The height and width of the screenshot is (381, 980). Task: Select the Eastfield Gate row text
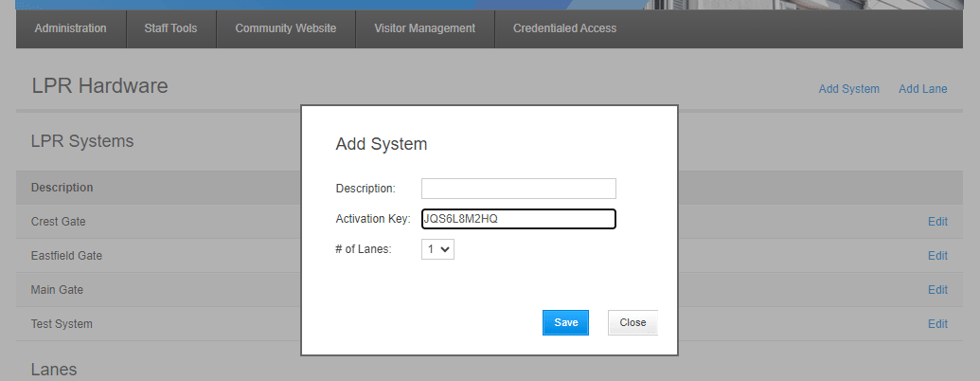pyautogui.click(x=66, y=255)
